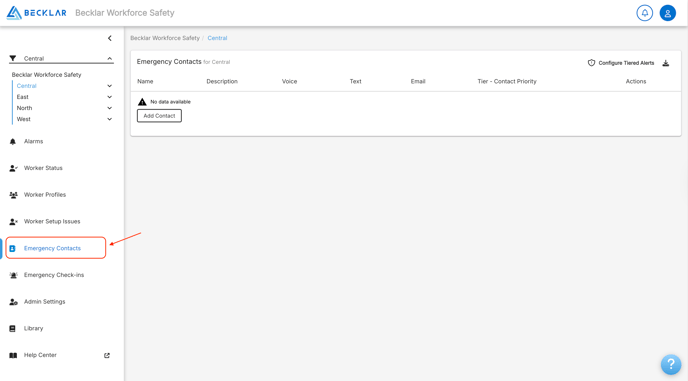The height and width of the screenshot is (381, 688).
Task: Click the Emergency Contacts book icon
Action: tap(12, 248)
